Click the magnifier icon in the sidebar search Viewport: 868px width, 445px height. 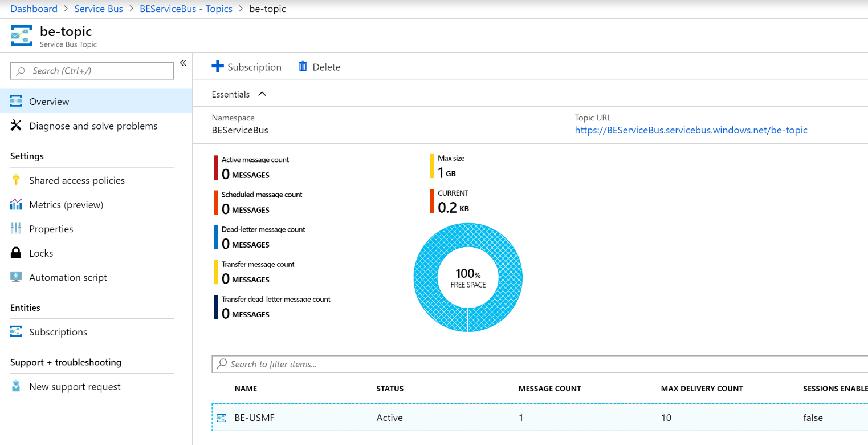21,71
